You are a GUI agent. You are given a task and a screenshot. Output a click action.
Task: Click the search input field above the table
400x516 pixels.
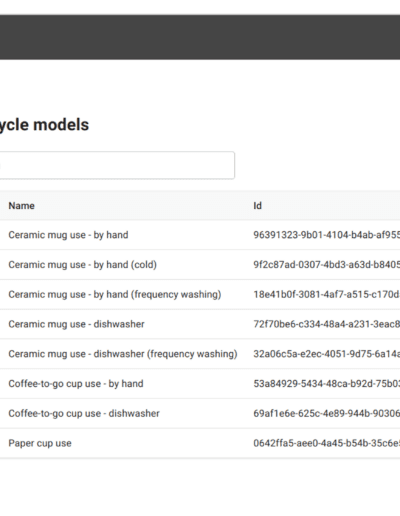coord(117,165)
